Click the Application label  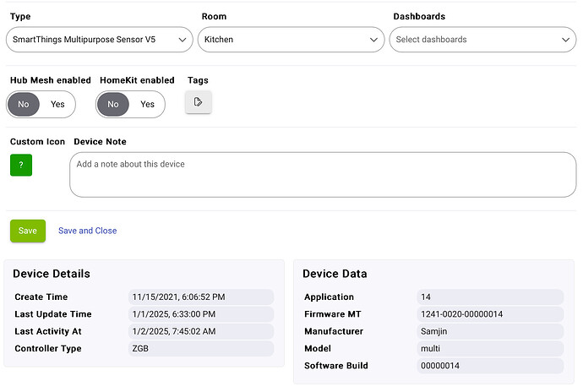coord(329,297)
